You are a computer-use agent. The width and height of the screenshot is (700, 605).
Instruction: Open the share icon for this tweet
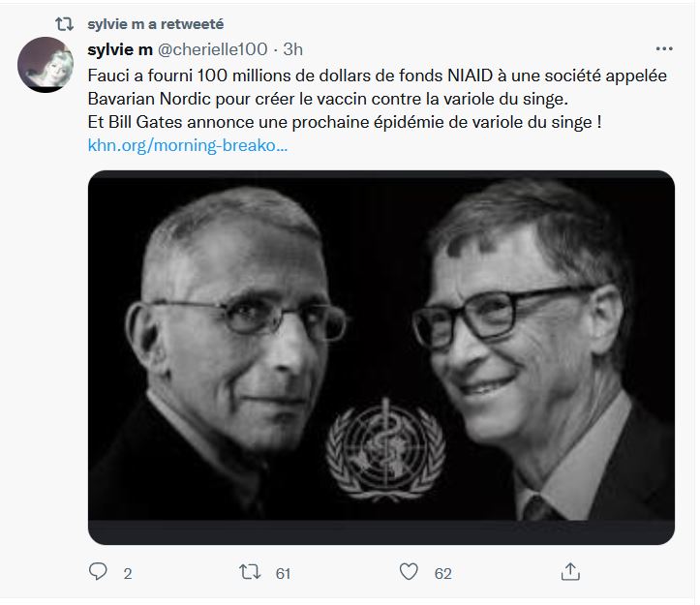click(x=571, y=572)
